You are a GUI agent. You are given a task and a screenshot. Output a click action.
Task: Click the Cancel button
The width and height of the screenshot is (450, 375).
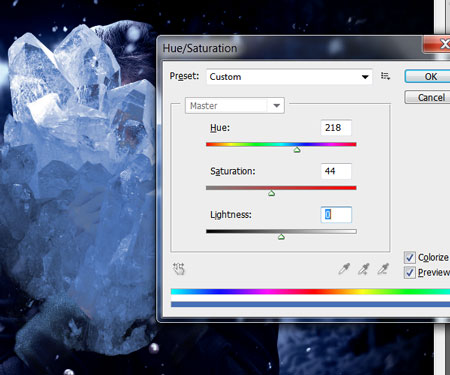427,97
